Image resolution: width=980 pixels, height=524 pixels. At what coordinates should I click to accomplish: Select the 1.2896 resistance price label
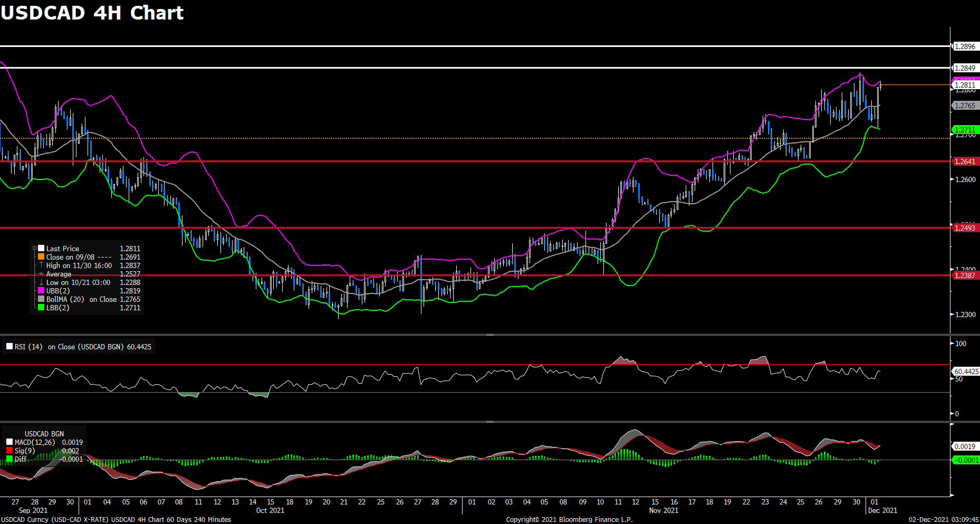[965, 46]
